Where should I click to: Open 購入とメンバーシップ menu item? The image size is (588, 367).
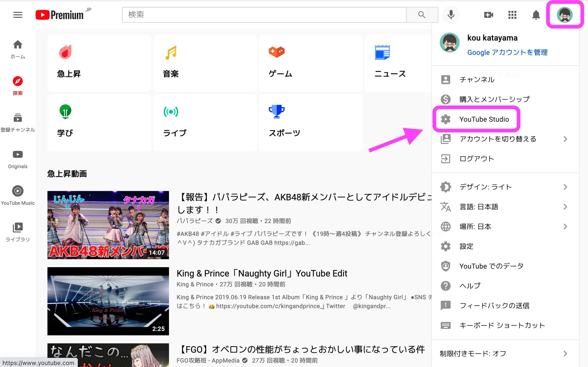point(505,99)
